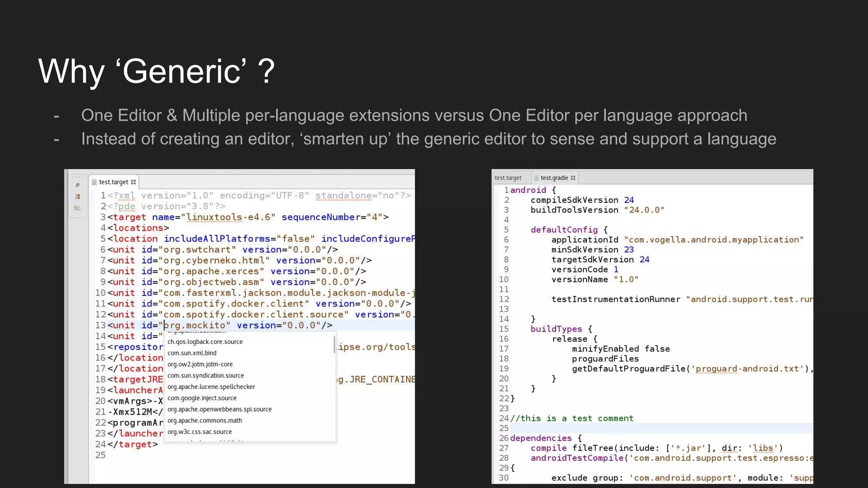Click "org.cyberneko.html" on line 7
This screenshot has height=488, width=868.
tap(214, 261)
